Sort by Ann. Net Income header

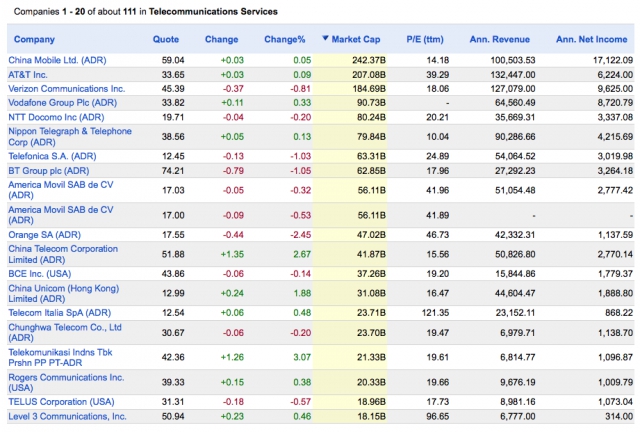(x=591, y=40)
